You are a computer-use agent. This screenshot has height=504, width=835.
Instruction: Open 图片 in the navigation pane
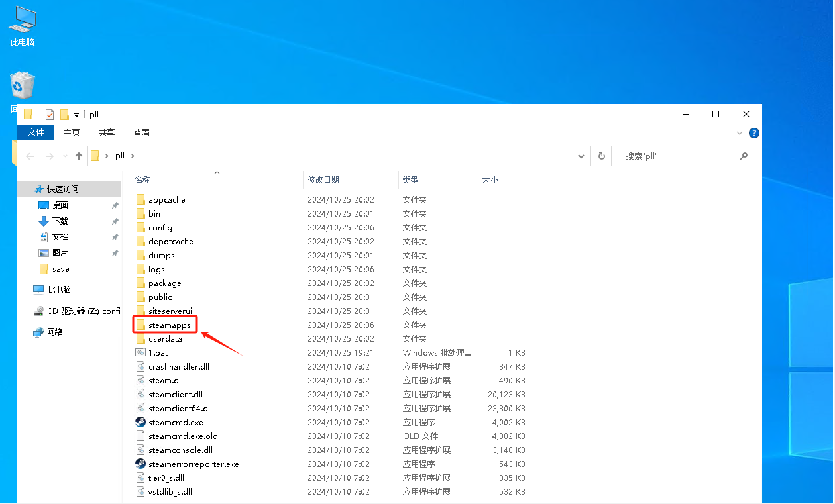(x=60, y=253)
